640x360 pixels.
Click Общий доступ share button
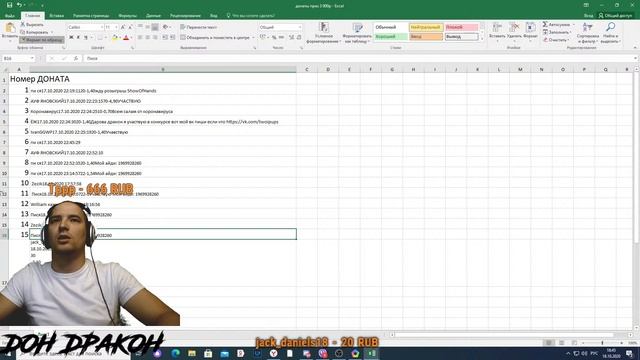pos(616,16)
